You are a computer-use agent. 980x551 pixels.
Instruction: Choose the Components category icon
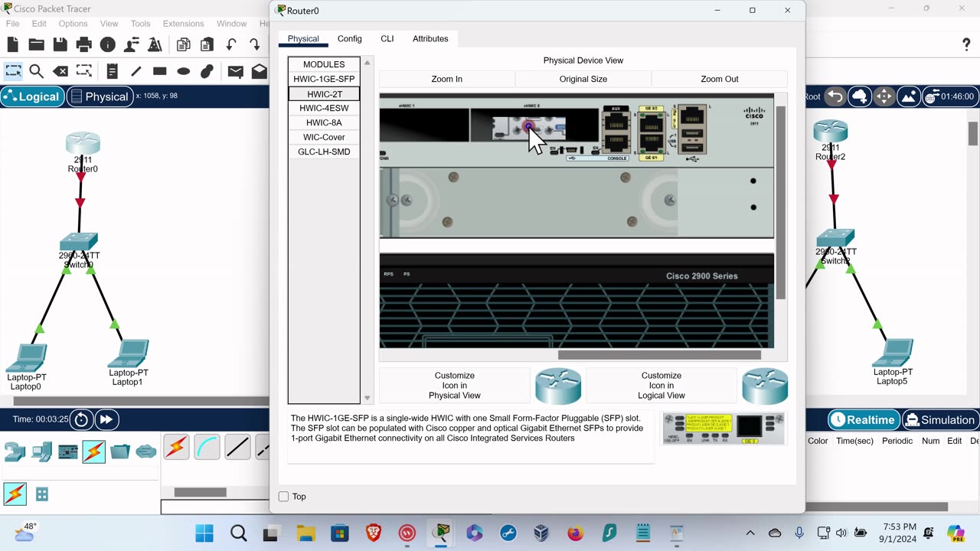coord(68,452)
